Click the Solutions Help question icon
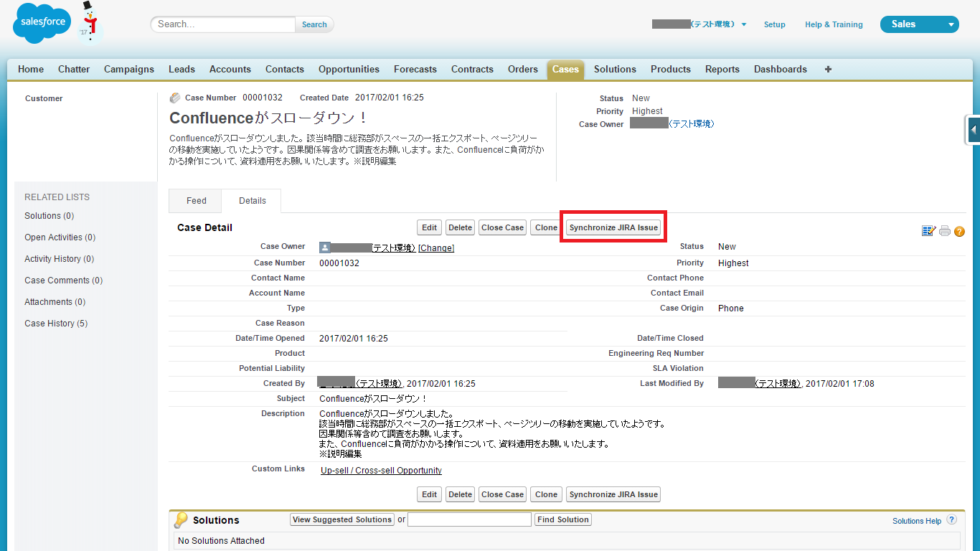This screenshot has height=551, width=980. click(x=951, y=520)
